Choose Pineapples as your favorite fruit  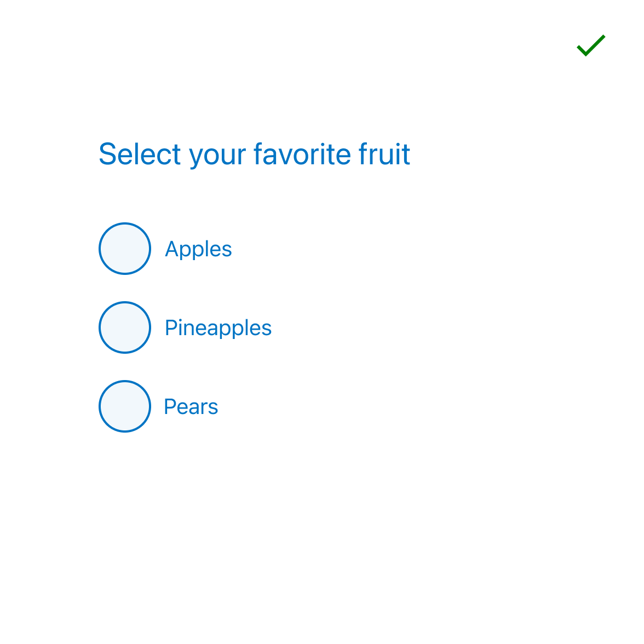[124, 327]
